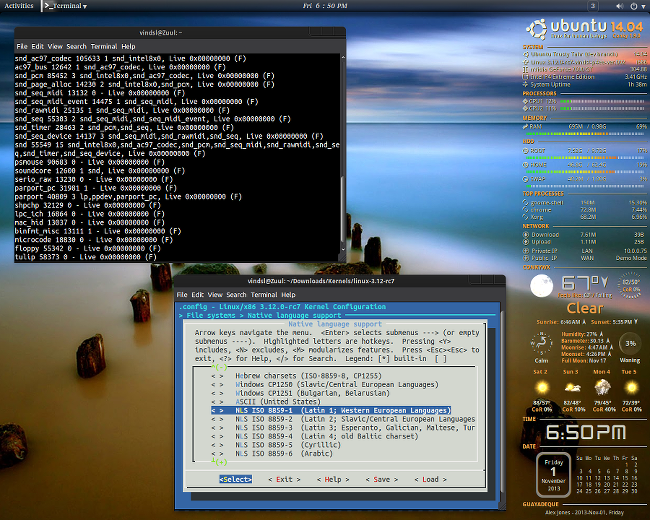Image resolution: width=650 pixels, height=520 pixels.
Task: Click the 6:50PM large clock in Conky
Action: 586,432
